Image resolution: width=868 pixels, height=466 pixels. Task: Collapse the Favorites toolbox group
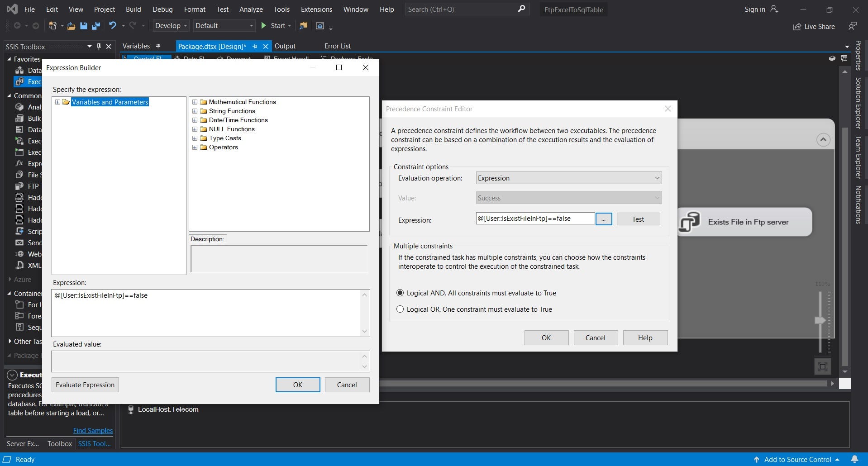pos(9,59)
